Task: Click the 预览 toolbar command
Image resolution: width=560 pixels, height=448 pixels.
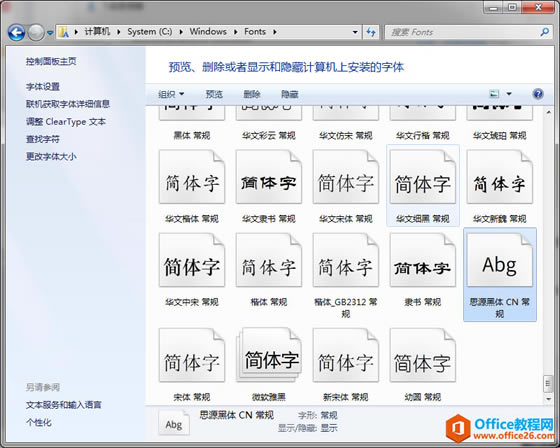Action: 214,94
